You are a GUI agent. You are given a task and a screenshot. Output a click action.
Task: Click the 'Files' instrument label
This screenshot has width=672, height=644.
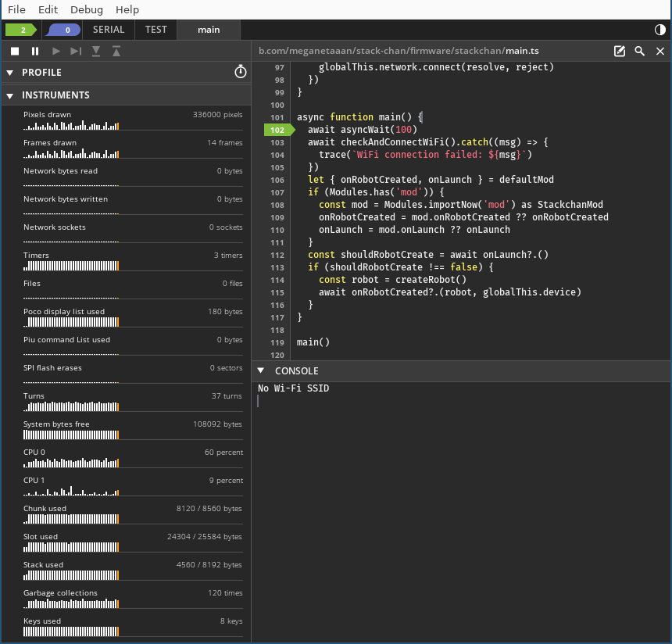tap(32, 284)
